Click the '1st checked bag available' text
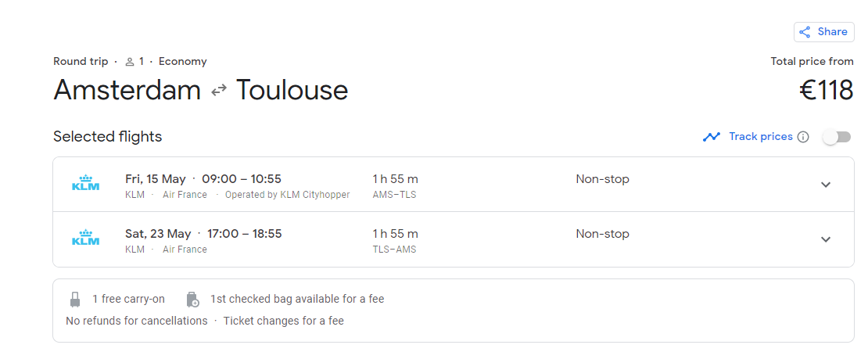 coord(297,299)
